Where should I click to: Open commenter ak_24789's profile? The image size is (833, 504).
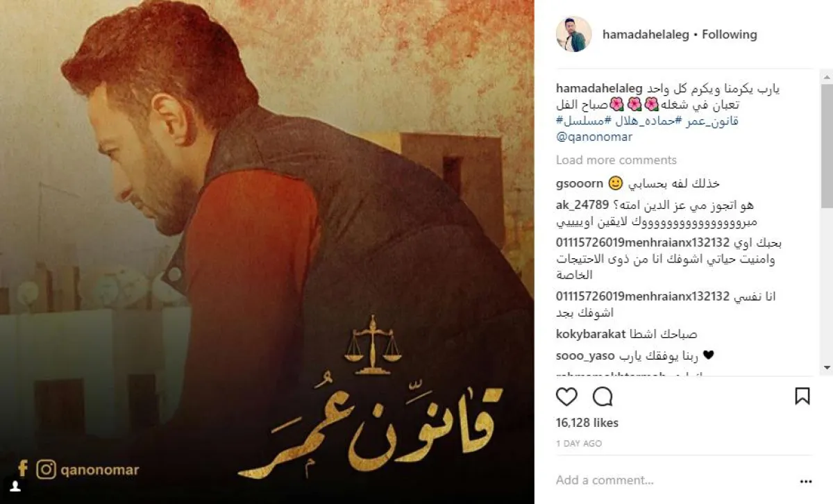582,205
